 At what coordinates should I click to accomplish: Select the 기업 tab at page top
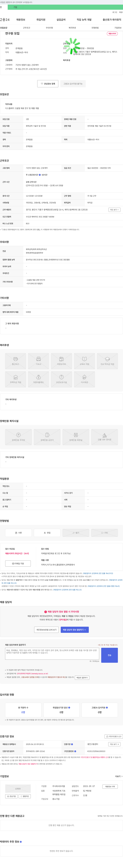point(15,7)
